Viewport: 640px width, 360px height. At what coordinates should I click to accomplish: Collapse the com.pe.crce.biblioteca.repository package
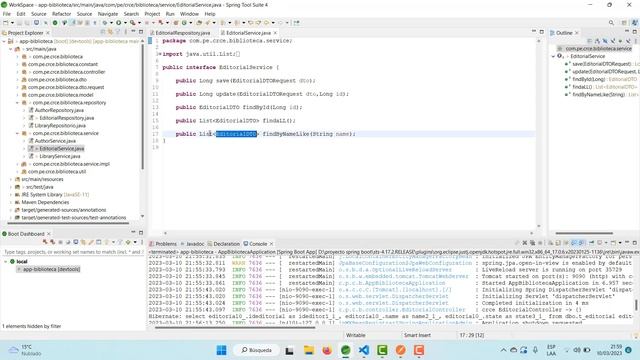(18, 103)
